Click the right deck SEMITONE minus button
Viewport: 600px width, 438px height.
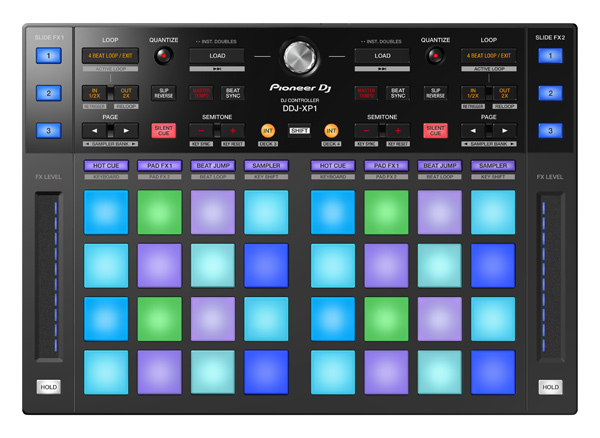coord(367,130)
